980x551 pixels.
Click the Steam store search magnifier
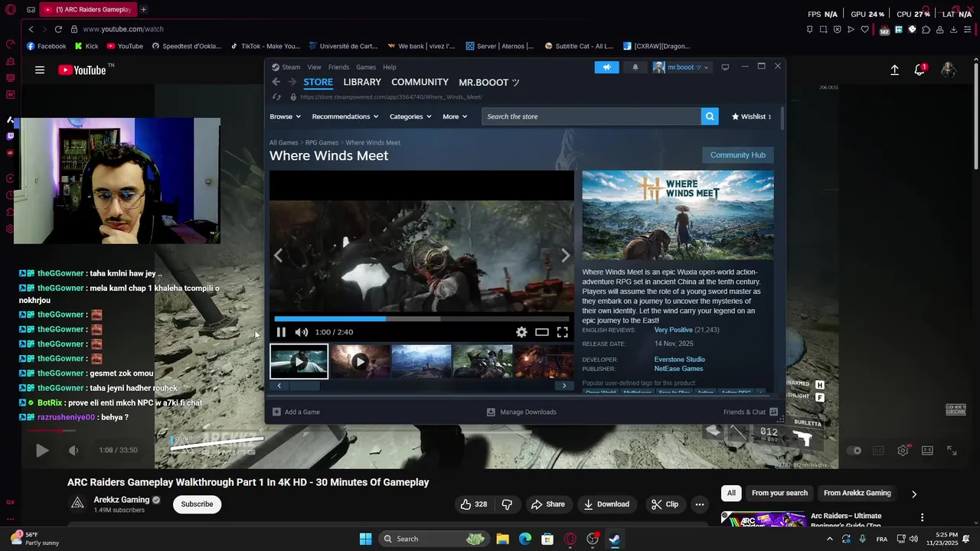(710, 116)
